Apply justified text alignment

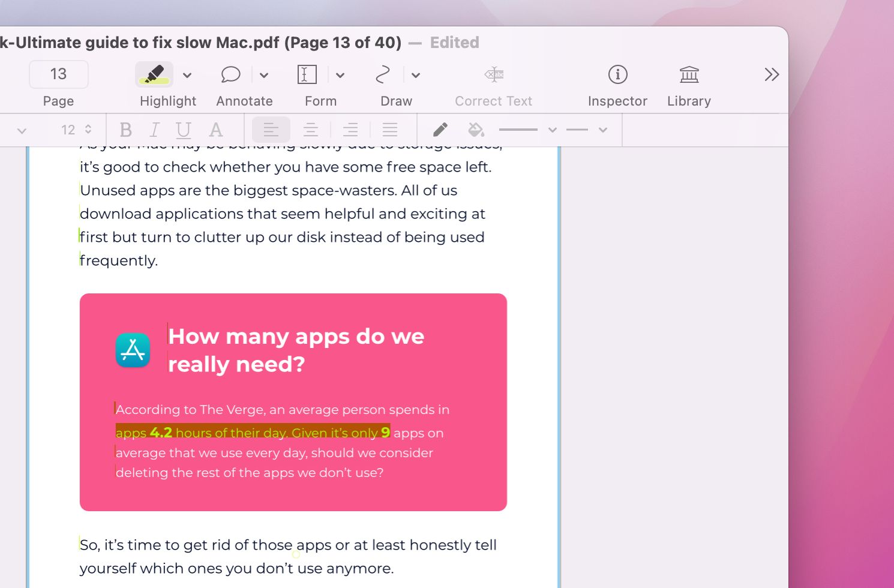point(390,130)
